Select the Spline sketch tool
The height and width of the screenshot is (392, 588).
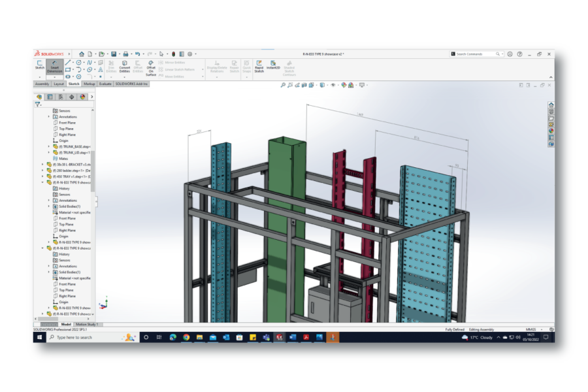[x=90, y=63]
